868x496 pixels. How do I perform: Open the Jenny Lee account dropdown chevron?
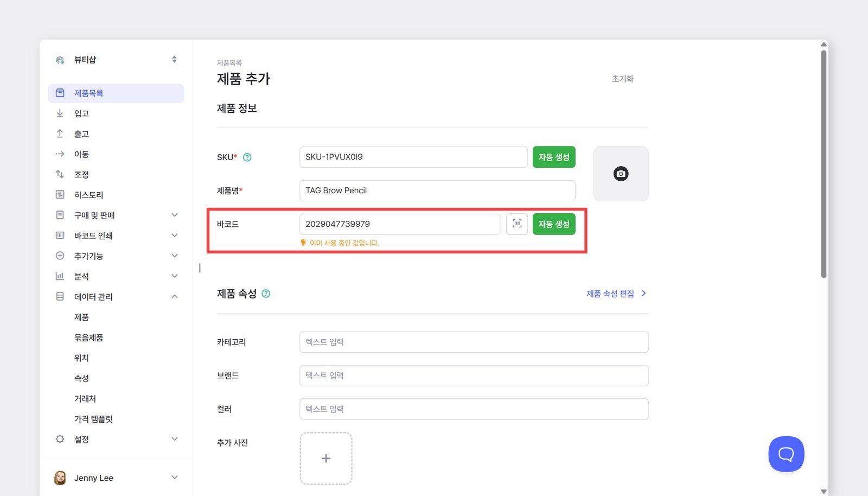(x=175, y=478)
